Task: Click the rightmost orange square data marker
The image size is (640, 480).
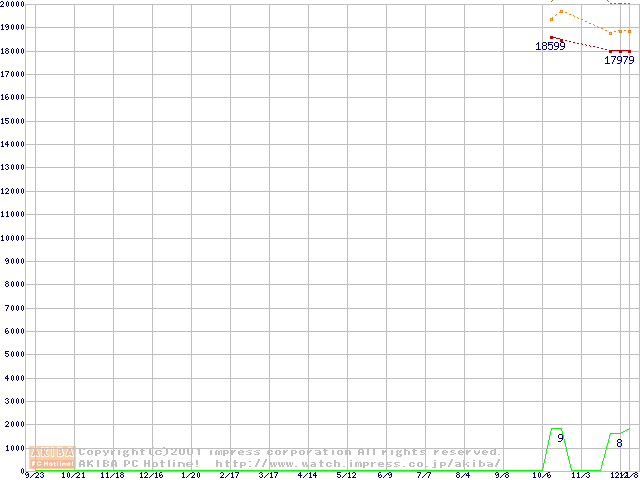Action: click(x=629, y=31)
